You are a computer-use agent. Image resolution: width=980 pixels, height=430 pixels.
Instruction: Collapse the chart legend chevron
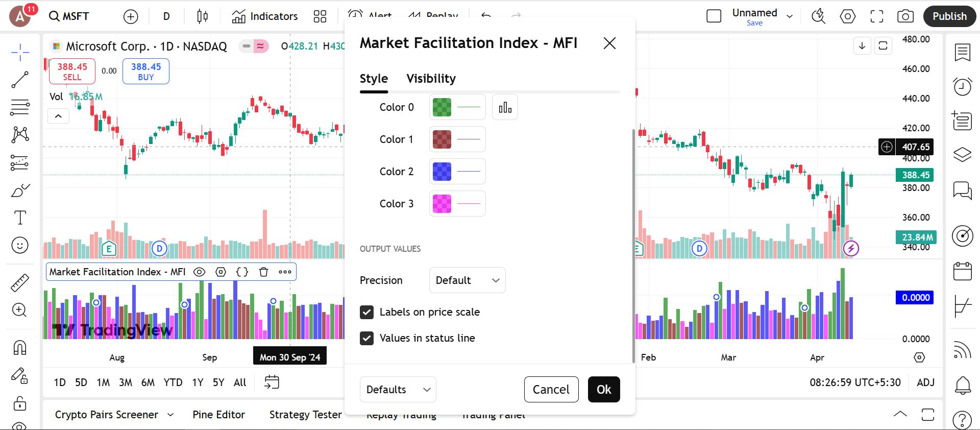click(58, 116)
